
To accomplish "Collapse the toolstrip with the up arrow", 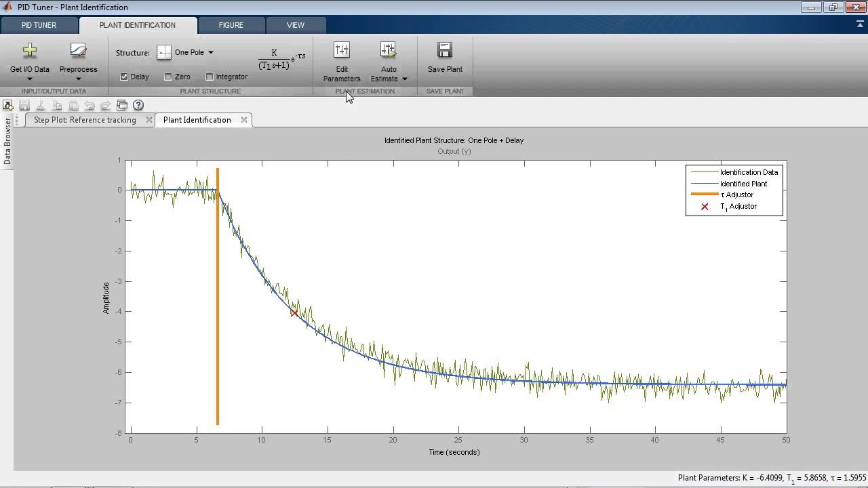I will coord(860,24).
